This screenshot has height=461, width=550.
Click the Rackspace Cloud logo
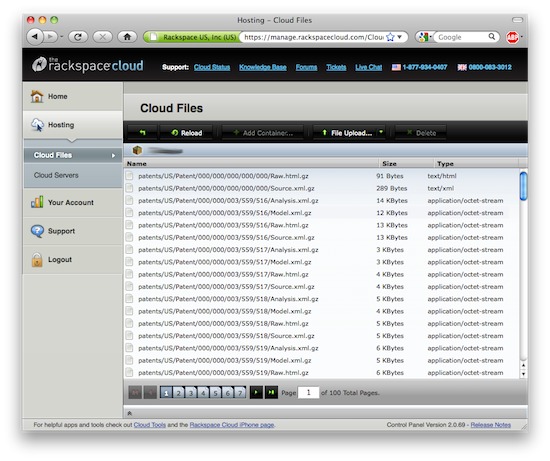88,65
